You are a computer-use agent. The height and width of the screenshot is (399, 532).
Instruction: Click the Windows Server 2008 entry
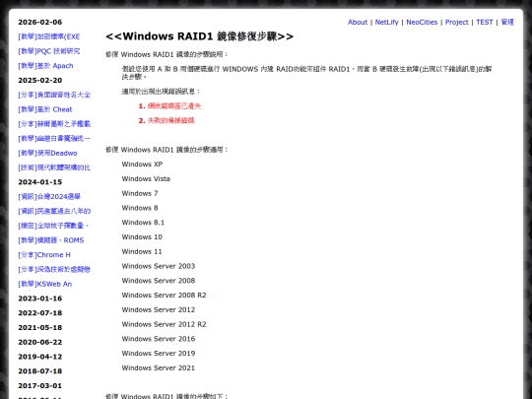(159, 281)
